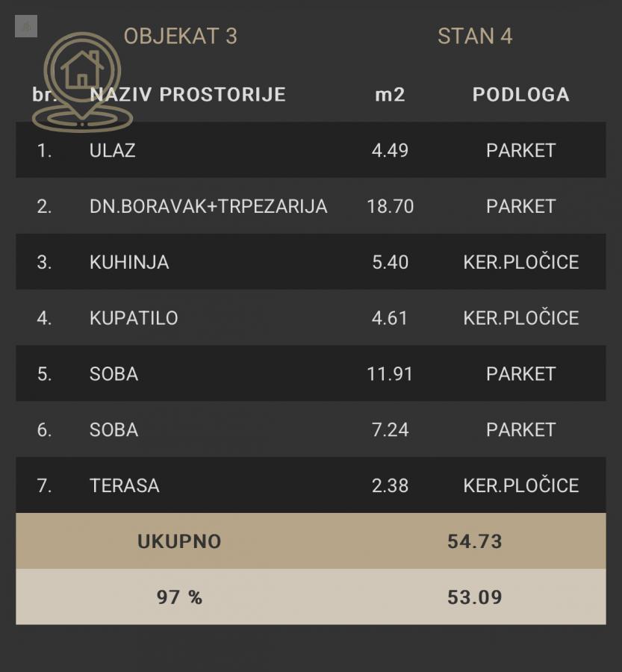This screenshot has height=672, width=622.
Task: Click the small gray square icon
Action: point(26,26)
